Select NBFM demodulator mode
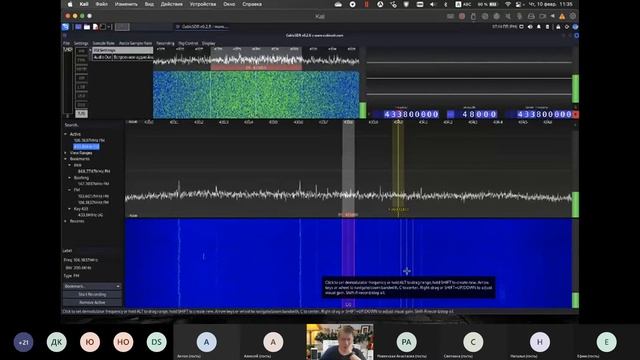 (81, 69)
